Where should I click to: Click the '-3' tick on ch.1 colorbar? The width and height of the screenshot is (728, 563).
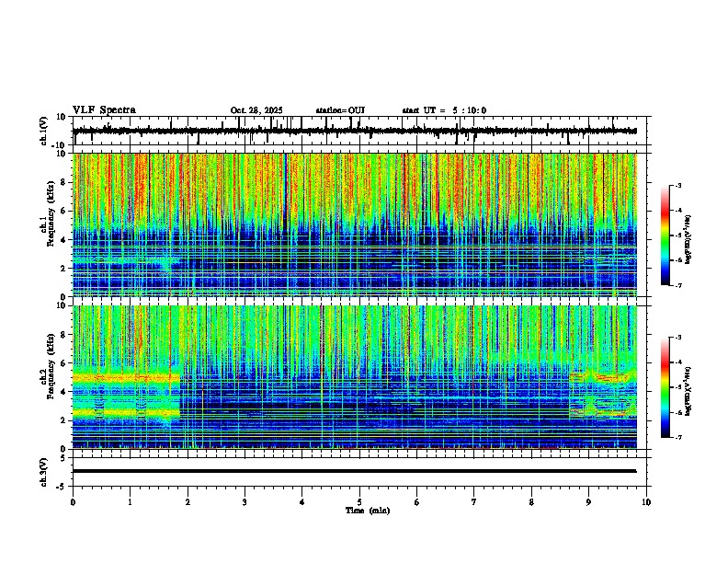tap(677, 185)
